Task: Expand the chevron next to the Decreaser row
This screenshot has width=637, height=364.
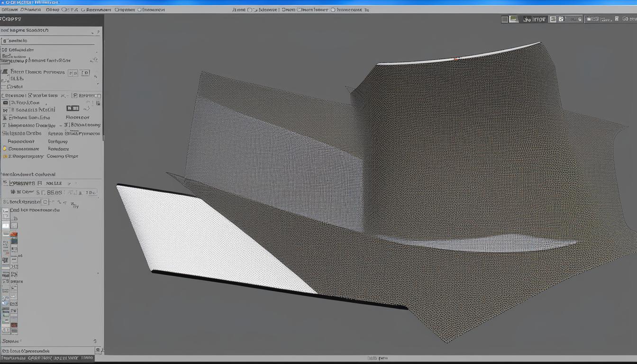Action: click(61, 125)
